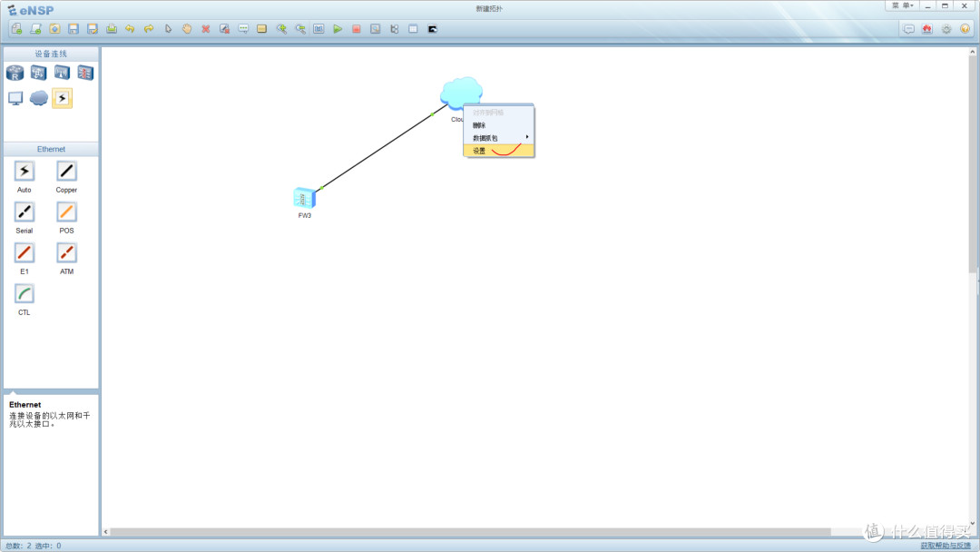Click the zoom out magnifier
980x552 pixels.
(x=300, y=29)
